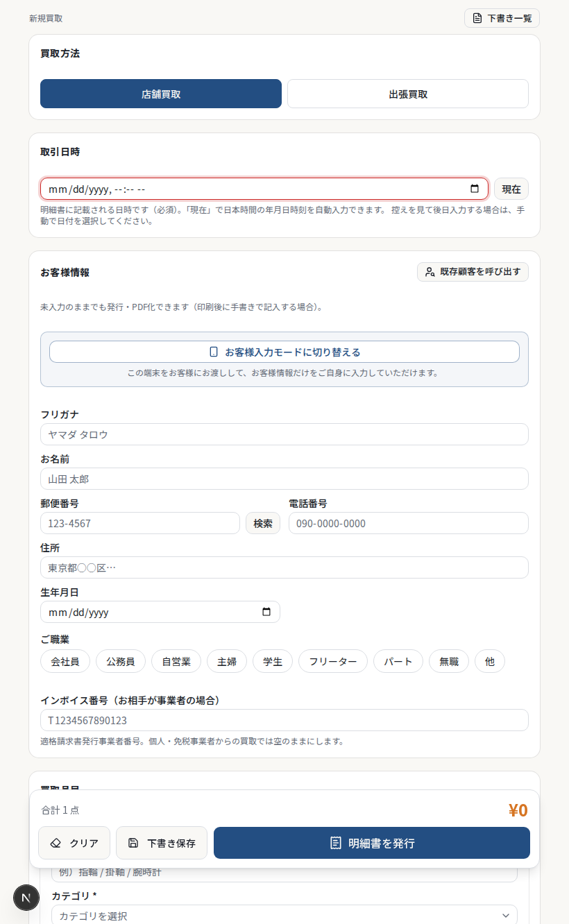Image resolution: width=569 pixels, height=924 pixels.
Task: Click 既存顧客を呼び出す button
Action: coord(473,272)
